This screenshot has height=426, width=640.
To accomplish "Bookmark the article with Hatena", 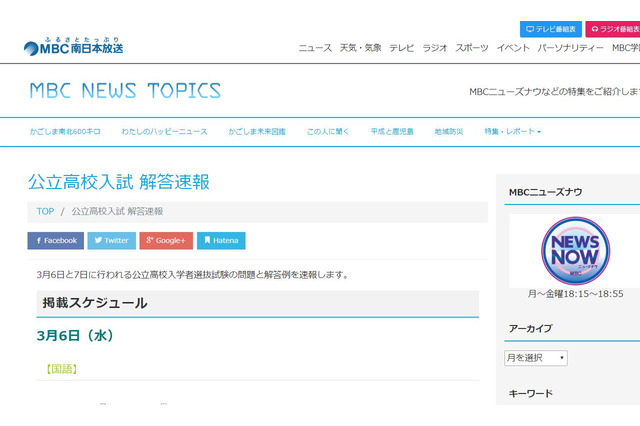I will click(x=221, y=240).
